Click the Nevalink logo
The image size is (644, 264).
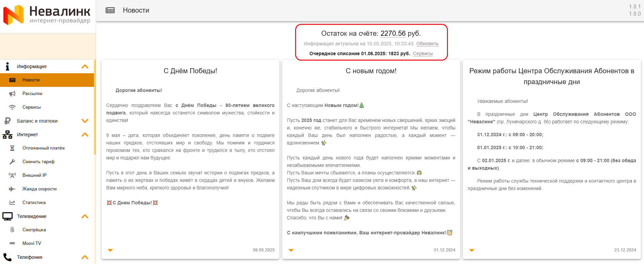click(x=47, y=15)
